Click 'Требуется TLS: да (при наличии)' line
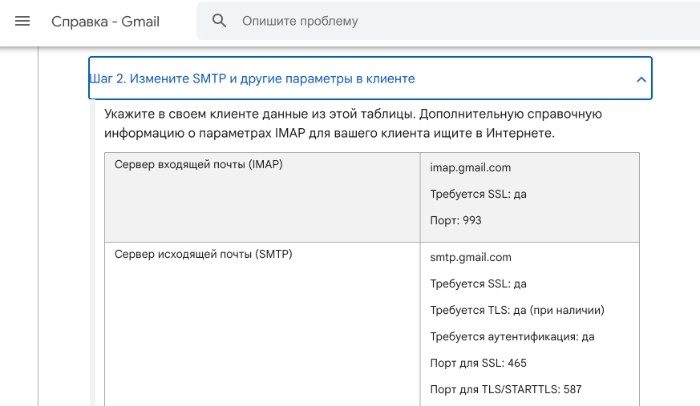The image size is (700, 406). 517,310
